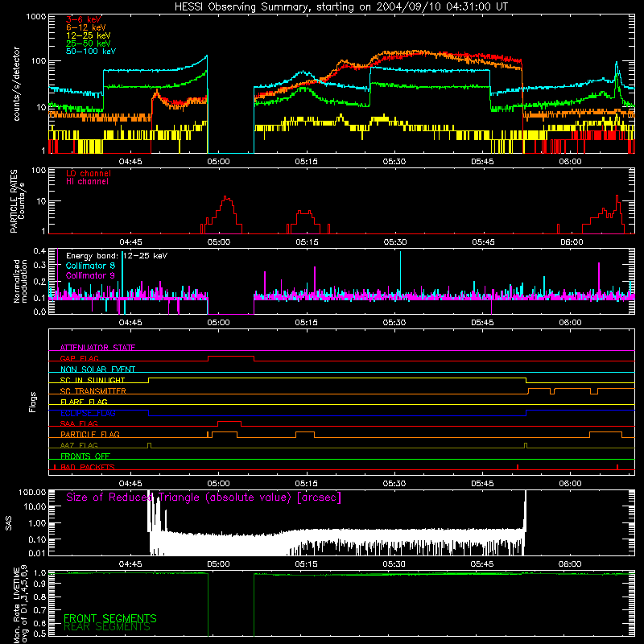Select the FRONT SEGMENTS legend label
The height and width of the screenshot is (644, 644).
pos(110,618)
